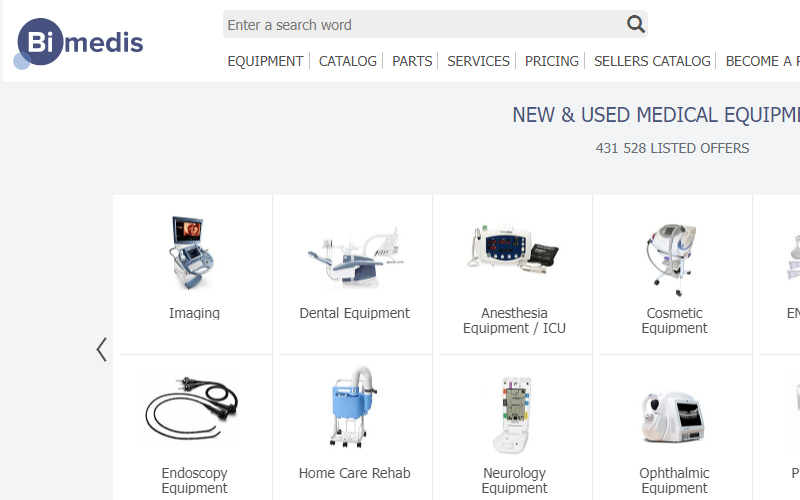800x500 pixels.
Task: View the PRICING page
Action: pyautogui.click(x=552, y=61)
